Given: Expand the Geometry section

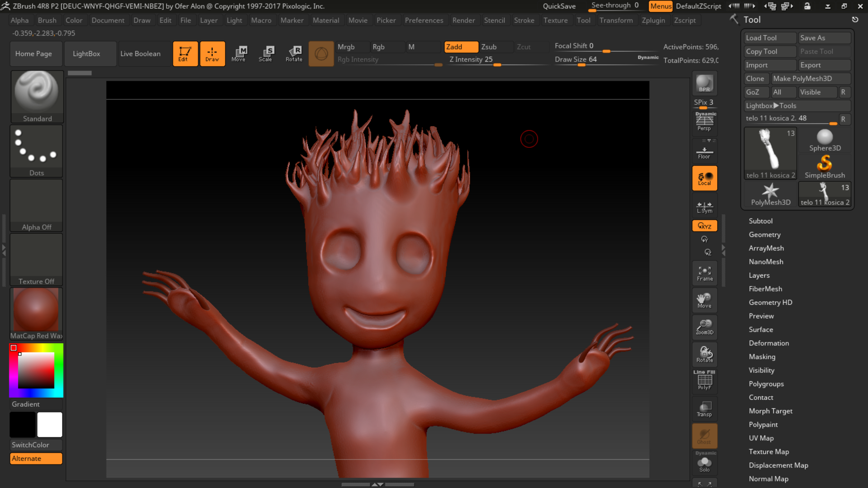Looking at the screenshot, I should click(x=764, y=234).
